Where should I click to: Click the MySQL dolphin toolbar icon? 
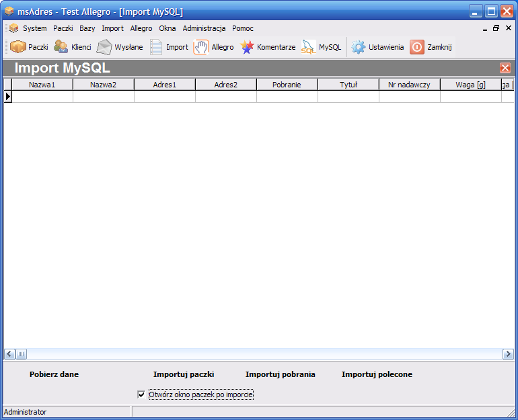point(308,47)
